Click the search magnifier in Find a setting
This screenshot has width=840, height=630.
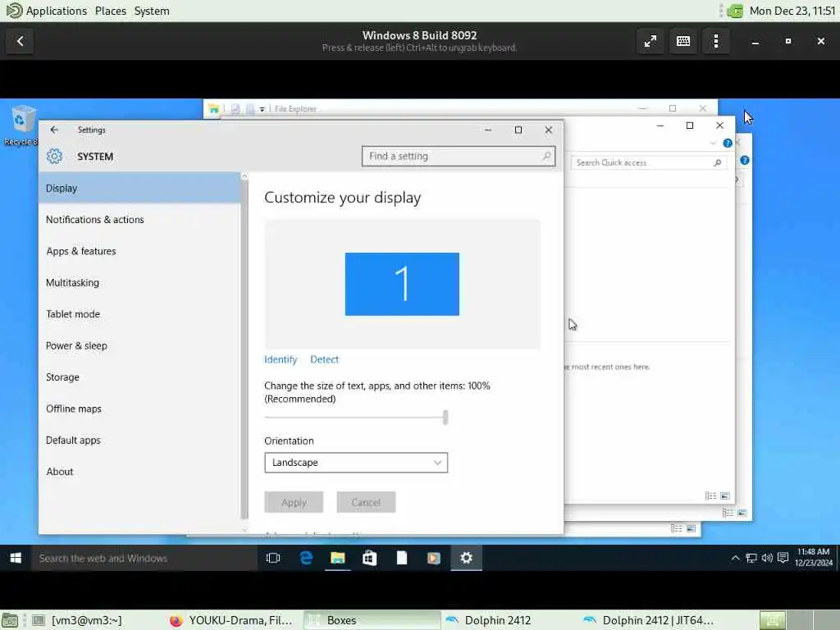546,156
